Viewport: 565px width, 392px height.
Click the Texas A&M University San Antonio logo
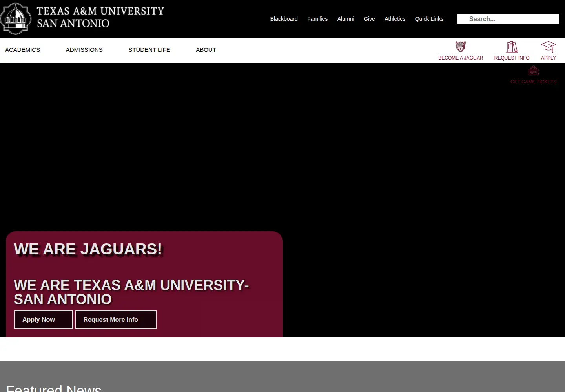[x=82, y=18]
